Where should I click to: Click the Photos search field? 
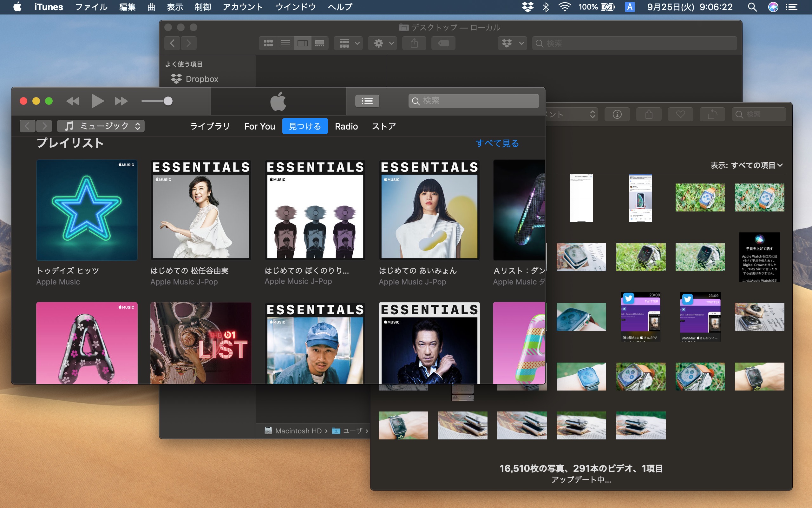tap(759, 115)
